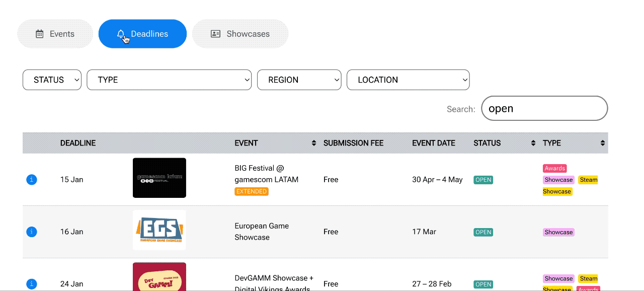644x291 pixels.
Task: Click the 30 Apr – 4 May event date
Action: point(437,180)
